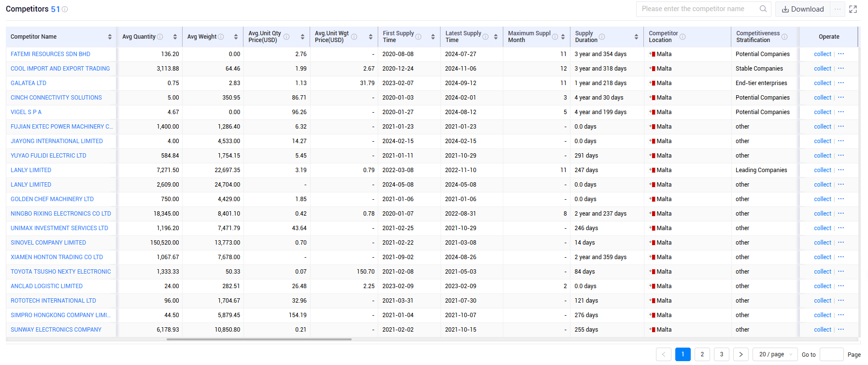The height and width of the screenshot is (365, 868).
Task: Open CINCH CONNECTIVITY SOLUTIONS link
Action: click(x=57, y=98)
